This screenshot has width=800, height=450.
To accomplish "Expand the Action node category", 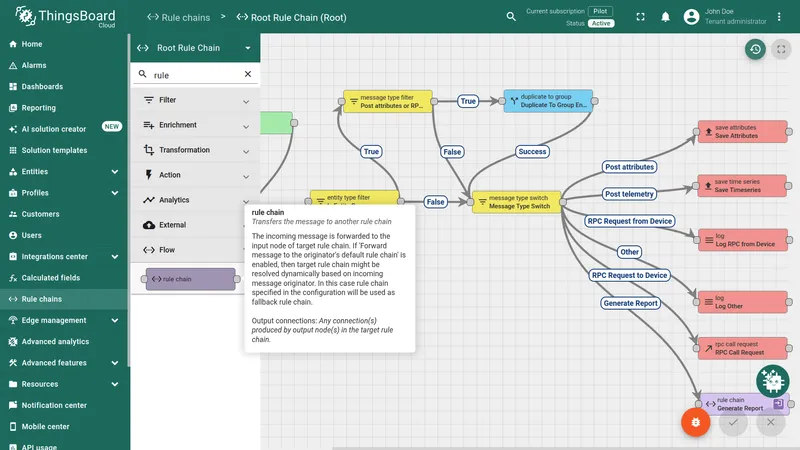I will tap(195, 176).
